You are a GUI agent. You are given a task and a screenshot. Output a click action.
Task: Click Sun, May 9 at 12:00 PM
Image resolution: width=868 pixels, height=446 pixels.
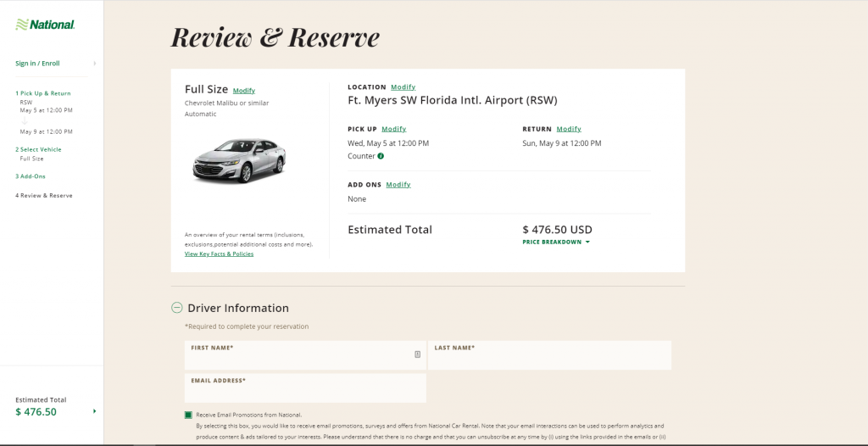click(561, 143)
